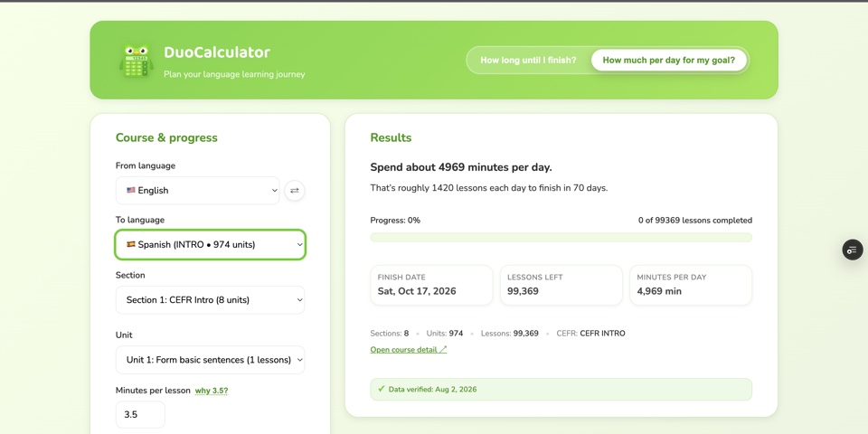Viewport: 868px width, 434px height.
Task: Open the From language English dropdown
Action: tap(198, 191)
